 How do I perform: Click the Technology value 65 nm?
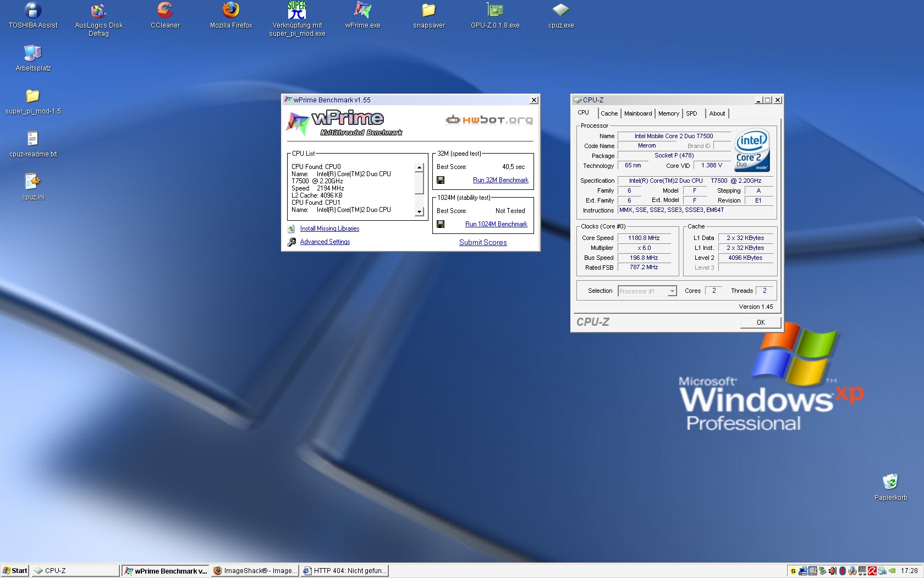[x=633, y=165]
